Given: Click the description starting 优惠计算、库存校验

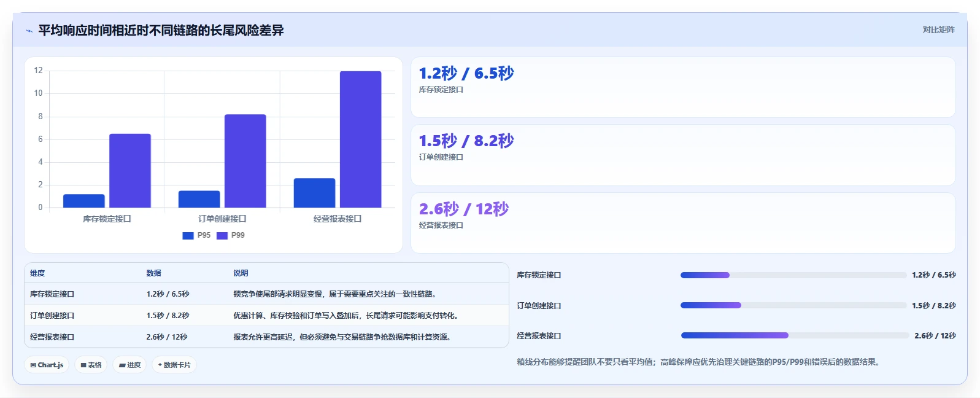Looking at the screenshot, I should tap(345, 316).
